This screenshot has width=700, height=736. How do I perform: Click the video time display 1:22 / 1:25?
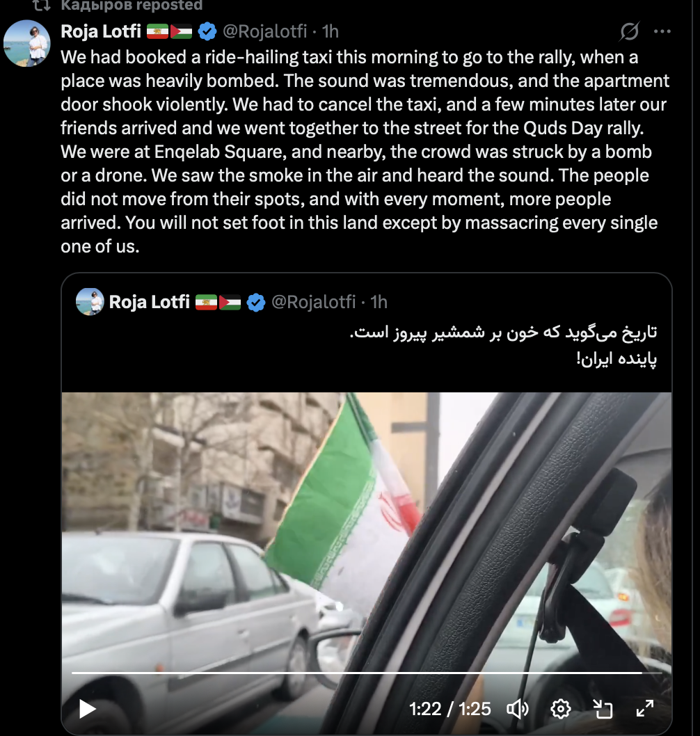pos(450,709)
